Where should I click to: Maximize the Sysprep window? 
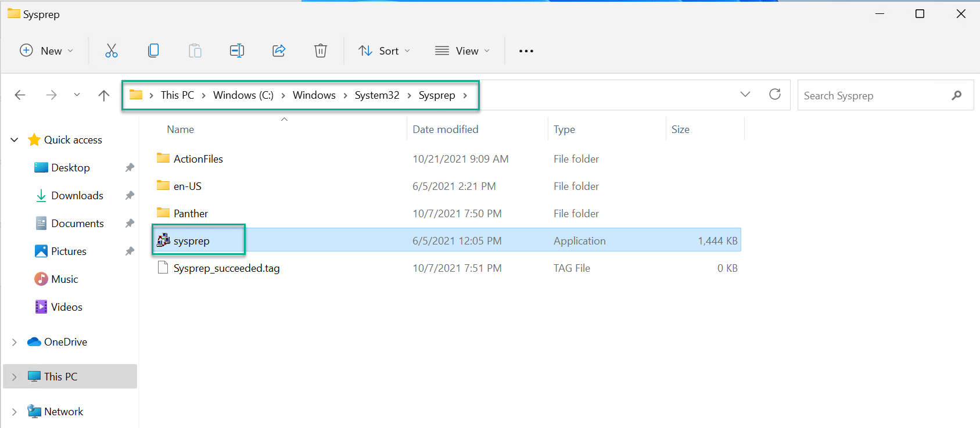click(x=920, y=14)
